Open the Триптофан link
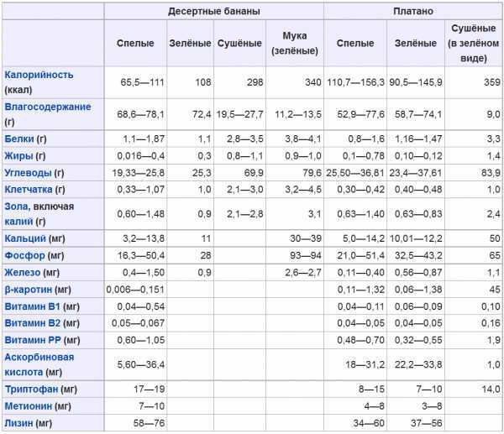Image resolution: width=504 pixels, height=434 pixels. tap(31, 390)
